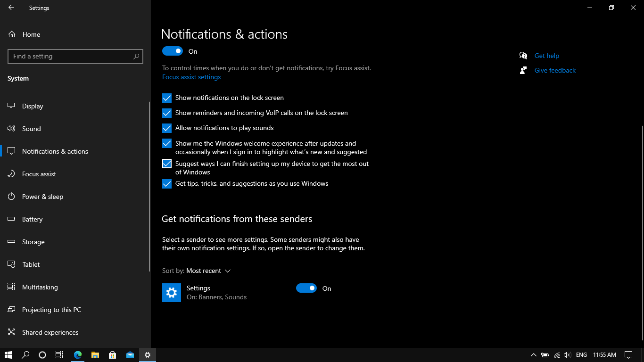Uncheck Show notifications on the lock screen
Viewport: 644px width, 362px height.
166,98
